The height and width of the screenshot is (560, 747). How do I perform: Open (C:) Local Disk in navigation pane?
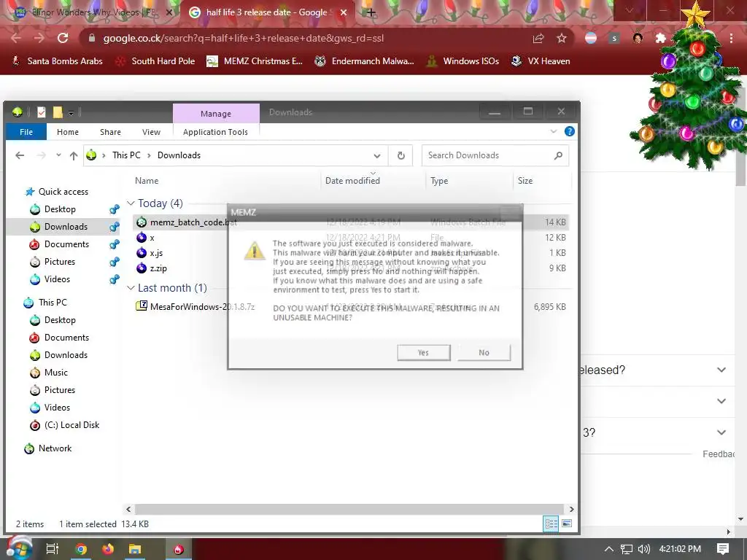click(x=71, y=425)
